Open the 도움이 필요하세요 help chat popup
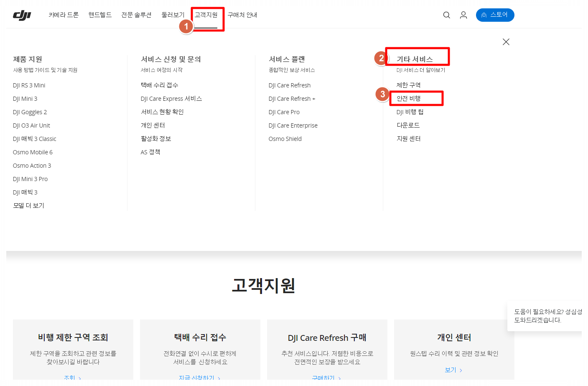This screenshot has width=588, height=386. tap(545, 316)
